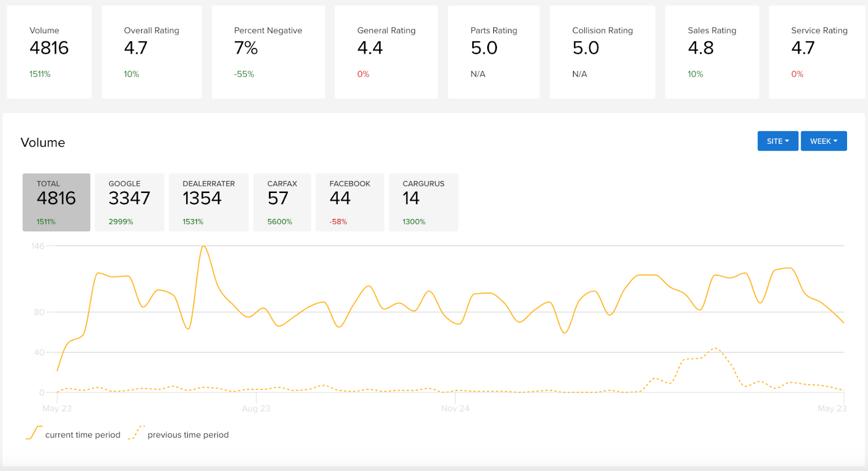Open the Service Rating card
The image size is (868, 471).
pos(817,52)
